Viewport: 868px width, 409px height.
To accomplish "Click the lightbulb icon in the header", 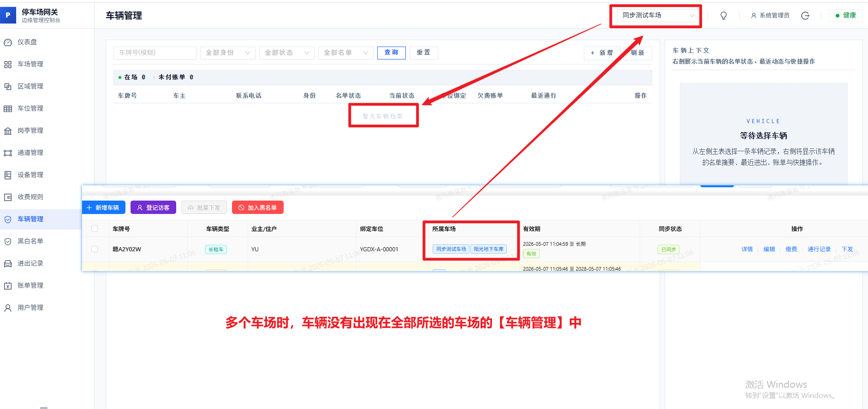I will pyautogui.click(x=724, y=16).
